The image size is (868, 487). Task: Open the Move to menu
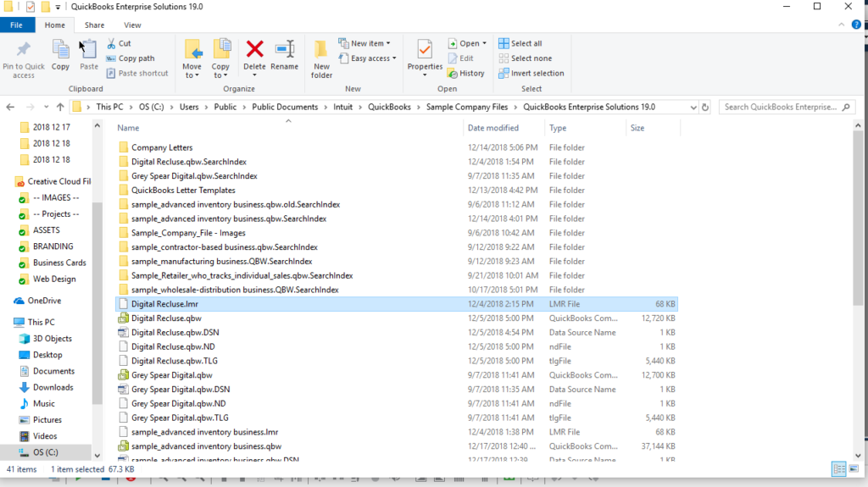[x=192, y=58]
